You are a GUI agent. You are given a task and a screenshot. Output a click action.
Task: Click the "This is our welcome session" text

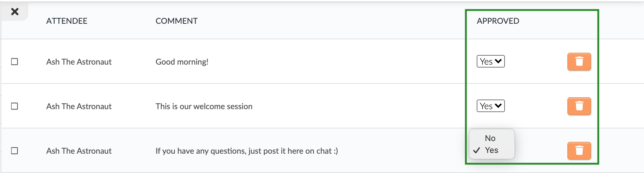pyautogui.click(x=204, y=106)
